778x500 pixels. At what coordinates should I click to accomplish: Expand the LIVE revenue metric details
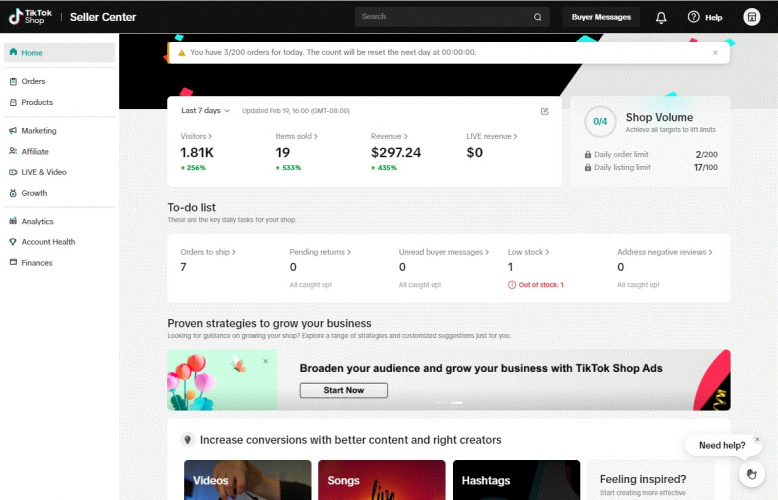pos(492,136)
